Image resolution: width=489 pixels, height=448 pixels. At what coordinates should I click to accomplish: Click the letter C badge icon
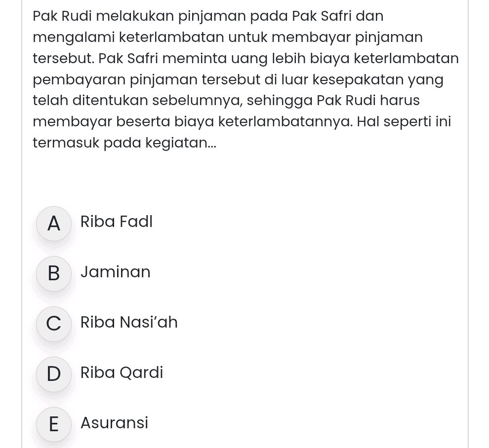click(53, 324)
